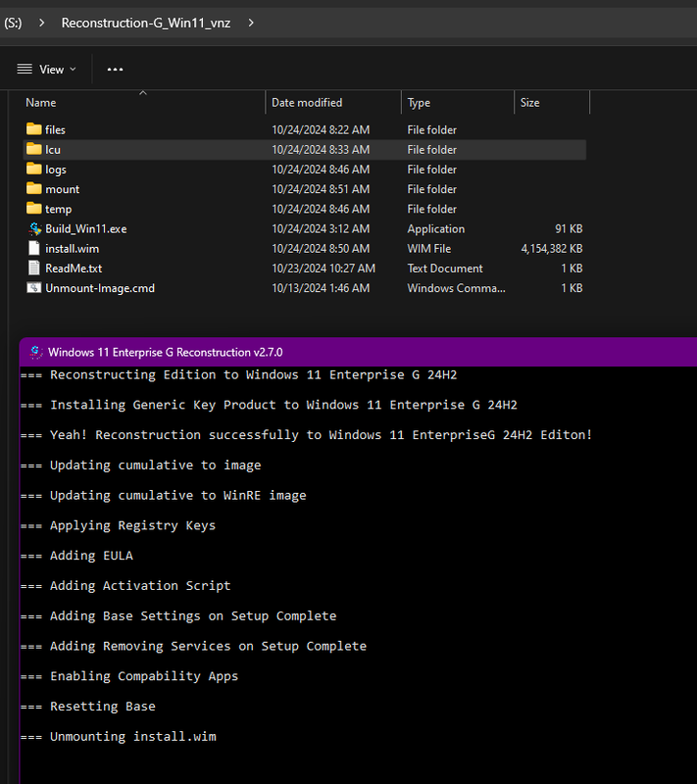
Task: Go to Reconstruction-G_Win11_vnz in address bar
Action: point(146,23)
